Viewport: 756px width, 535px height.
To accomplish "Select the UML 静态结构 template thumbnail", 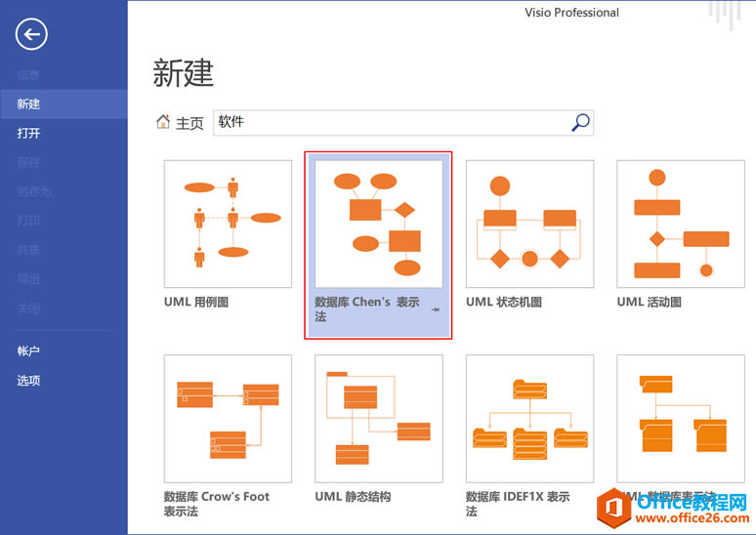I will [x=378, y=419].
